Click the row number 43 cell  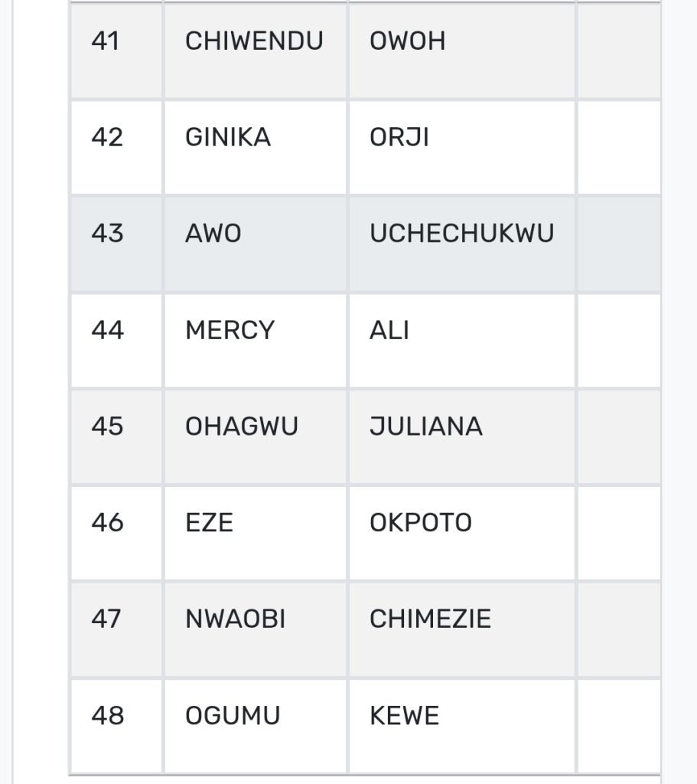pos(106,234)
